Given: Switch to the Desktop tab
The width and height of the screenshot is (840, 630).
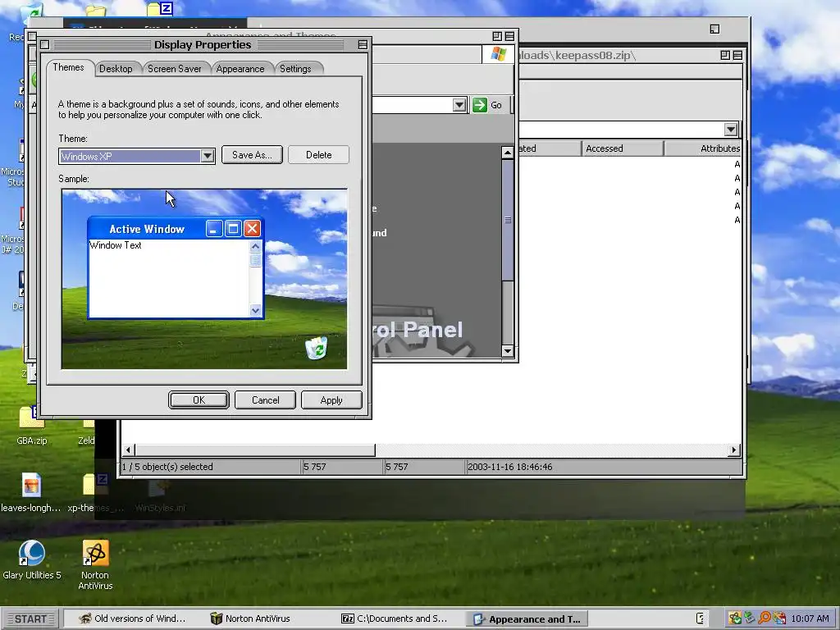Looking at the screenshot, I should coord(116,69).
